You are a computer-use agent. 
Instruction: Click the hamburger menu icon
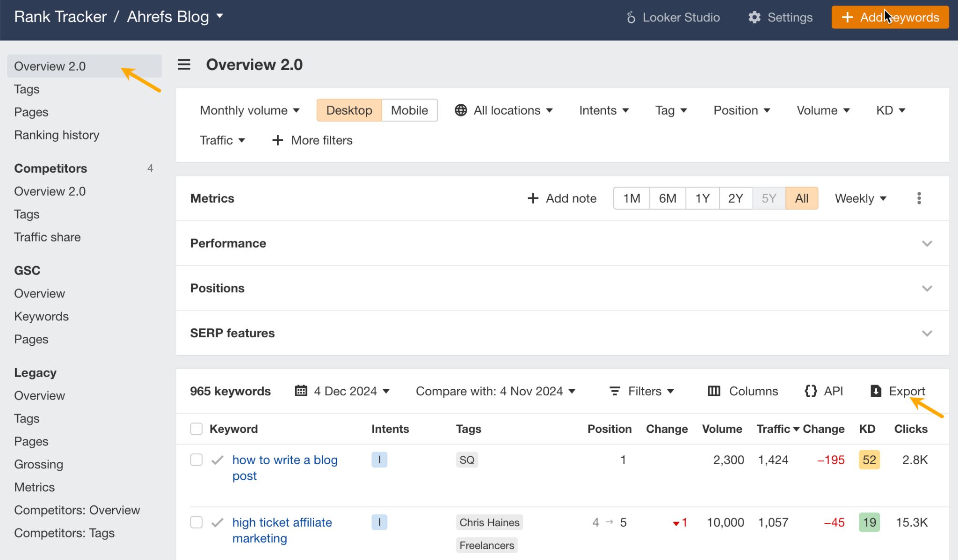(x=185, y=64)
